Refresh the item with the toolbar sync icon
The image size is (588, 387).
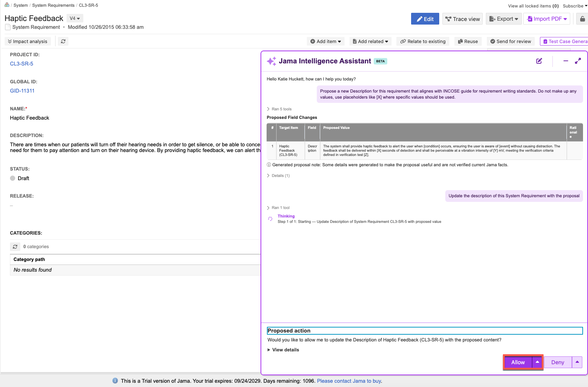tap(63, 41)
